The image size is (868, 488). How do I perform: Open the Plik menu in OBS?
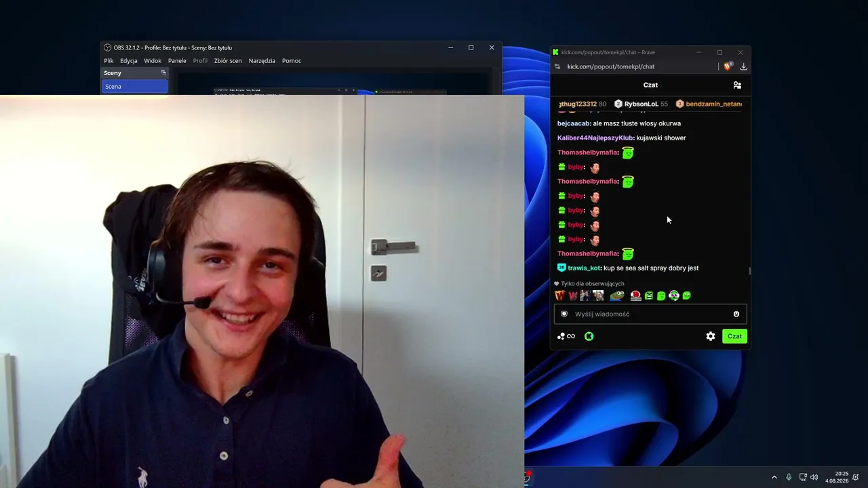[108, 61]
